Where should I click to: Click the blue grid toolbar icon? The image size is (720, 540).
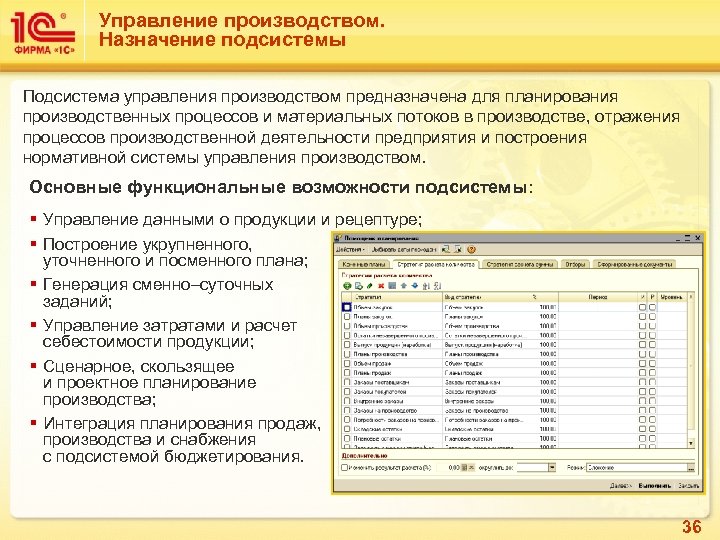click(392, 286)
